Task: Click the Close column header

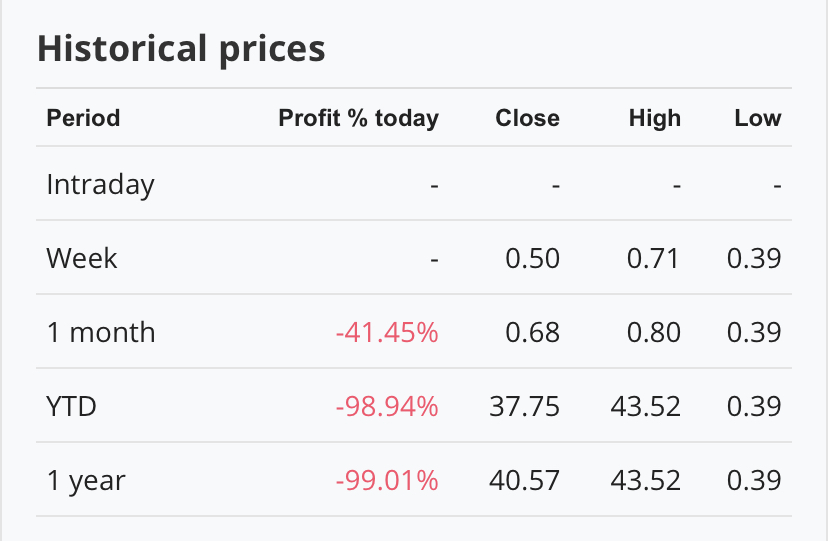Action: [x=527, y=118]
